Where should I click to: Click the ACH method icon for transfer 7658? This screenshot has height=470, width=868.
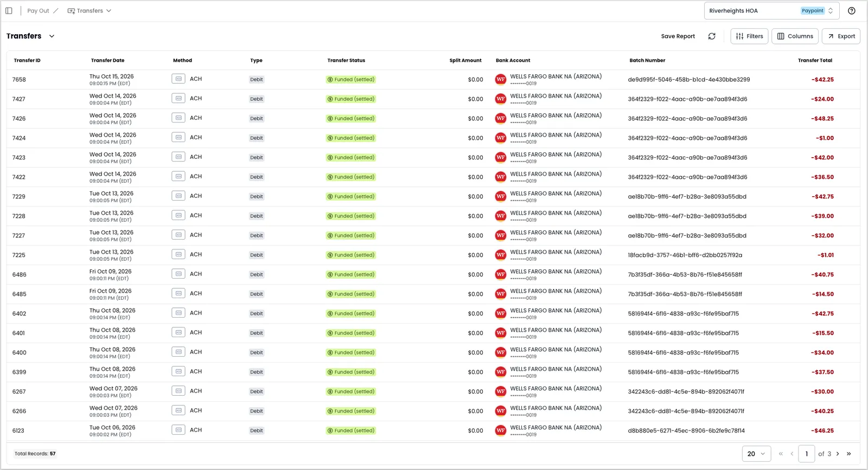click(x=178, y=79)
